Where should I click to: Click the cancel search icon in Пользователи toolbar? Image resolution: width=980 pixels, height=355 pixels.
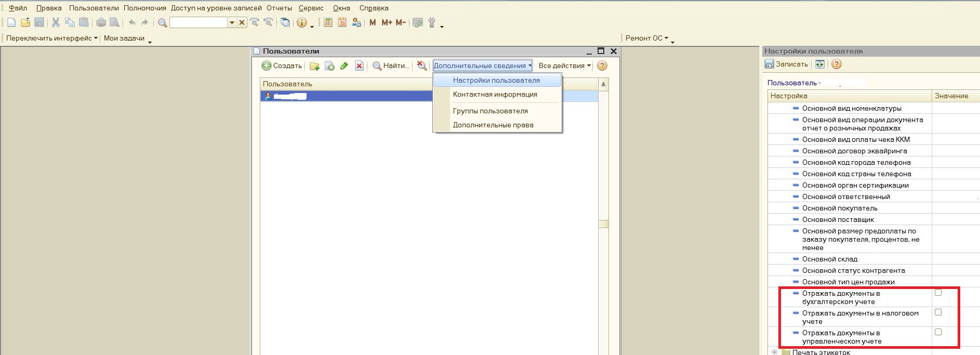click(x=422, y=66)
